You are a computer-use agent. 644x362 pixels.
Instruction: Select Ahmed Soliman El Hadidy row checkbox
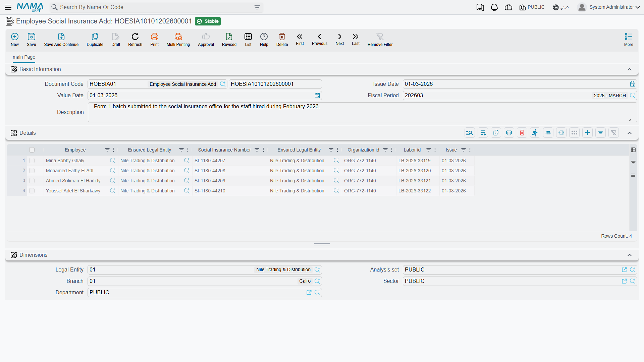pos(32,181)
